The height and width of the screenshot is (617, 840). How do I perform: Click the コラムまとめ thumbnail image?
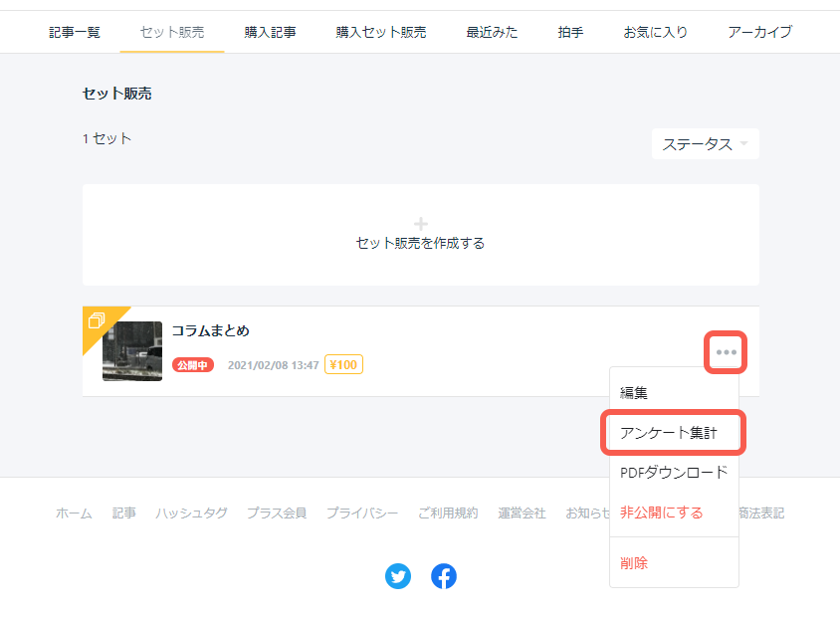pos(132,351)
